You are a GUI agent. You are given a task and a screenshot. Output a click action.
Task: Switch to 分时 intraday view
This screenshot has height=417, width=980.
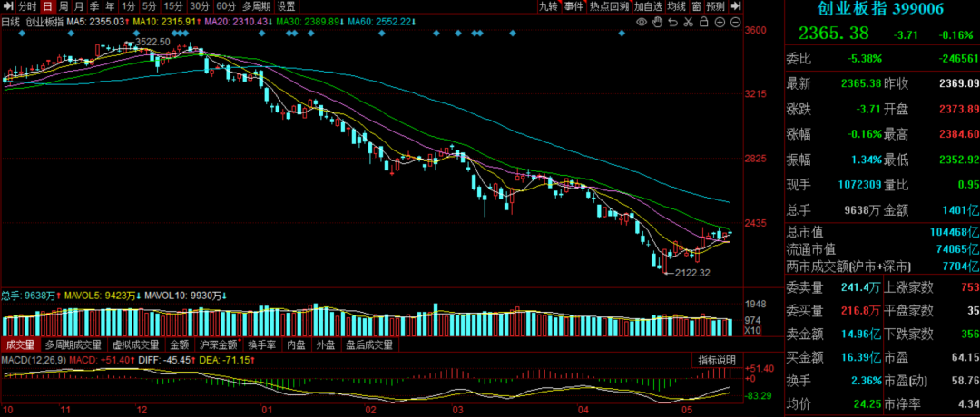(x=27, y=7)
